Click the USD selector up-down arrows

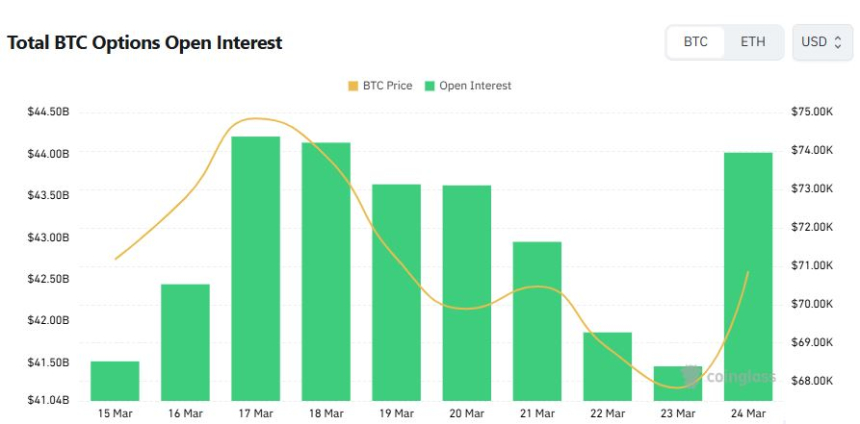pos(838,42)
